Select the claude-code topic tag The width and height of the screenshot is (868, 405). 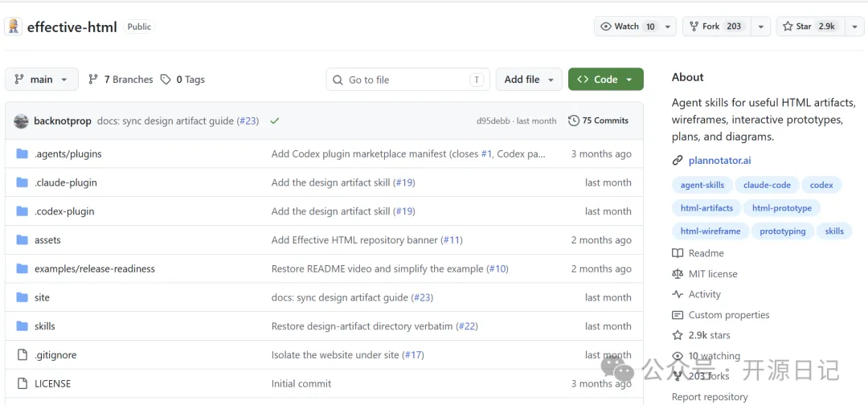pos(768,186)
